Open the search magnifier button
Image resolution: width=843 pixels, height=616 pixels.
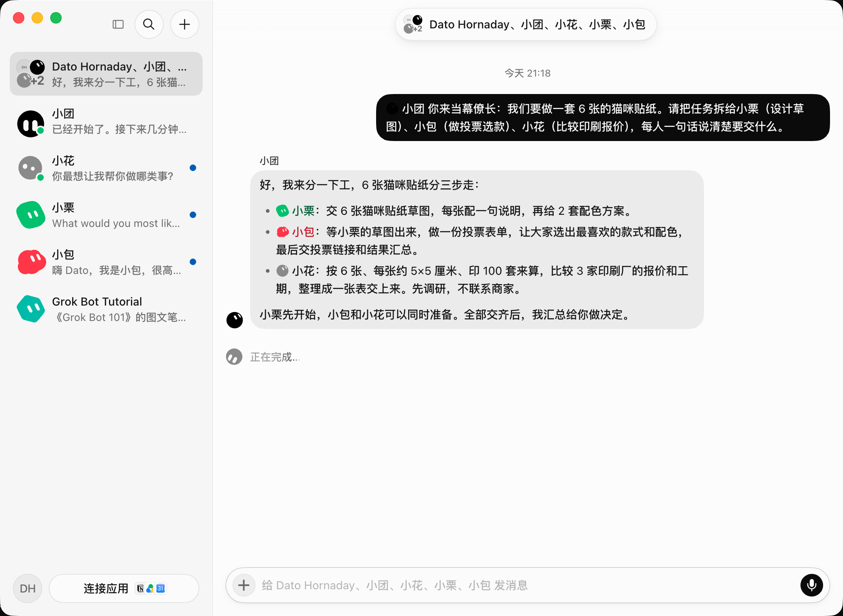pyautogui.click(x=149, y=24)
